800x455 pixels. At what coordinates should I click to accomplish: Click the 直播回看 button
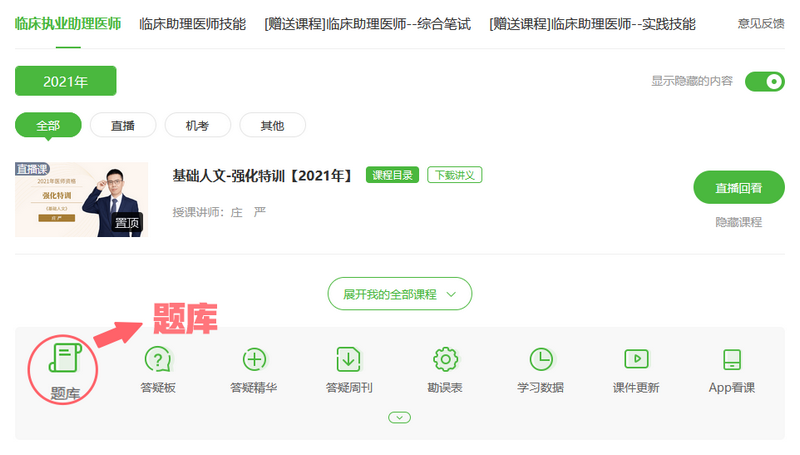(x=738, y=188)
